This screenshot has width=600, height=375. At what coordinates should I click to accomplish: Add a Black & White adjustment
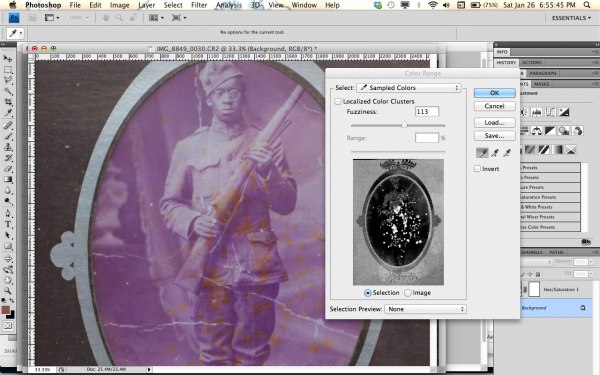click(x=550, y=131)
